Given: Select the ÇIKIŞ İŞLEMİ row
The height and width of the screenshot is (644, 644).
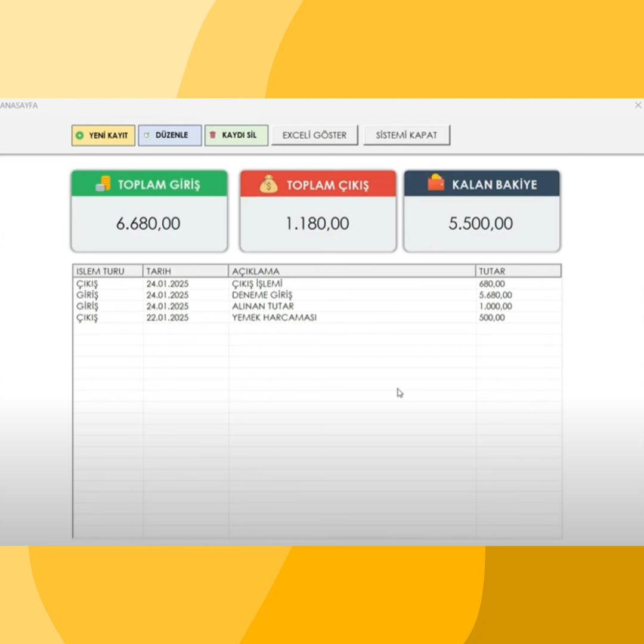Looking at the screenshot, I should click(257, 284).
